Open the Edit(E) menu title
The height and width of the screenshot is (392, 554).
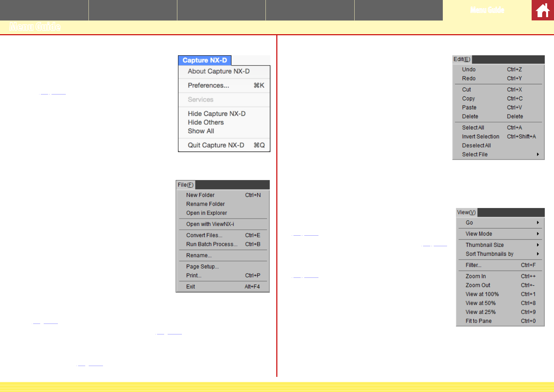(x=462, y=59)
